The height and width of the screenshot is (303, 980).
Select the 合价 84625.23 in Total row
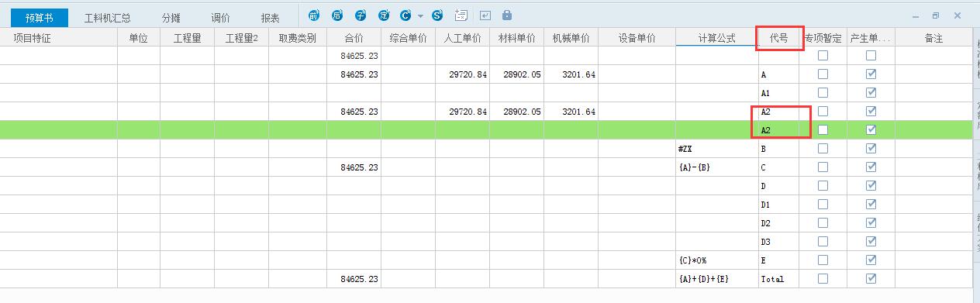point(354,279)
